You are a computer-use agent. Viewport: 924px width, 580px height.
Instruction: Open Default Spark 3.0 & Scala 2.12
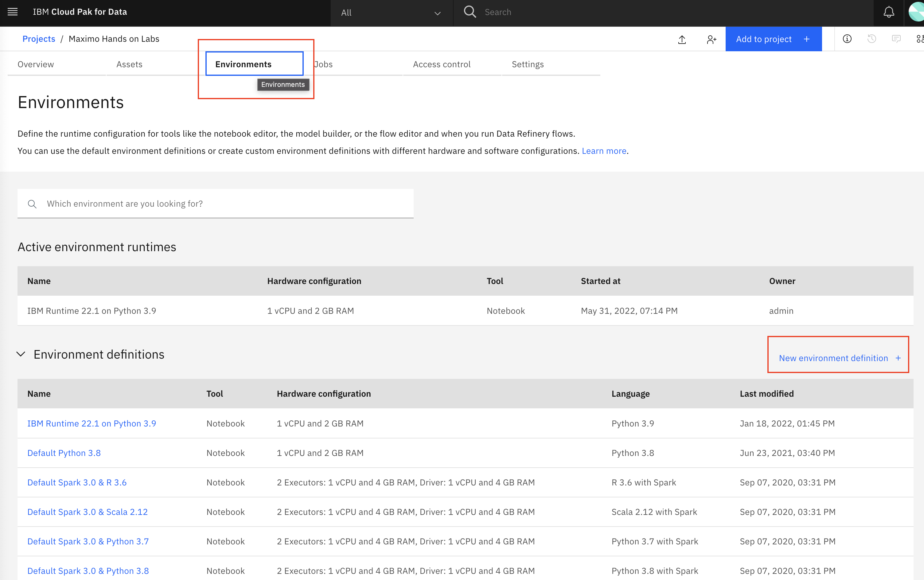[88, 512]
